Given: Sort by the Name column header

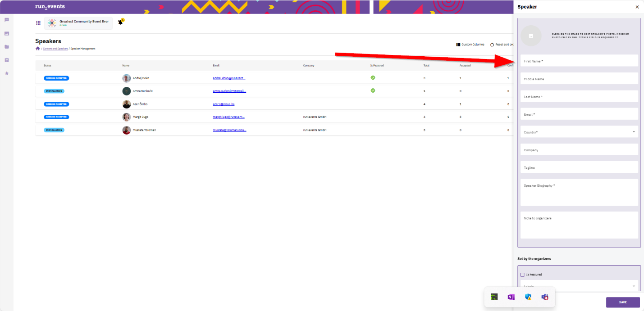Looking at the screenshot, I should 125,66.
